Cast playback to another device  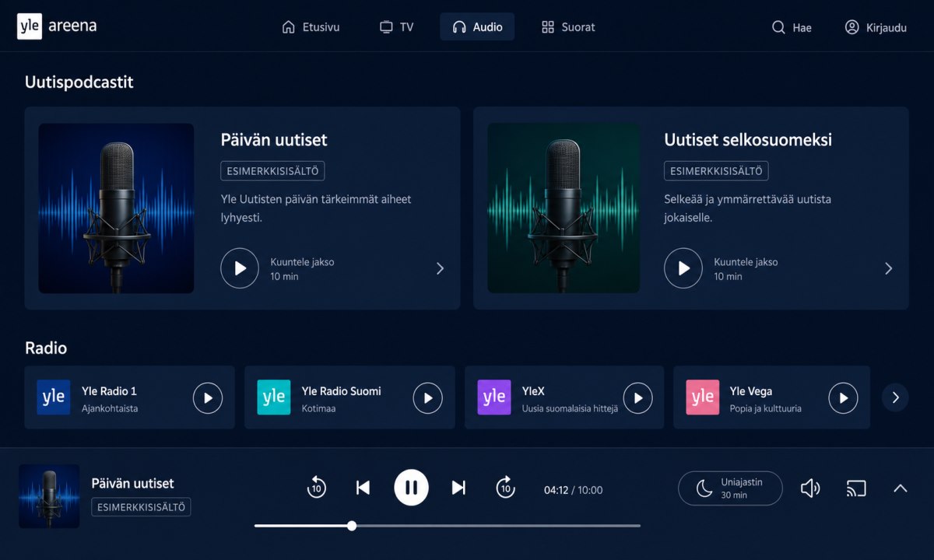coord(856,488)
